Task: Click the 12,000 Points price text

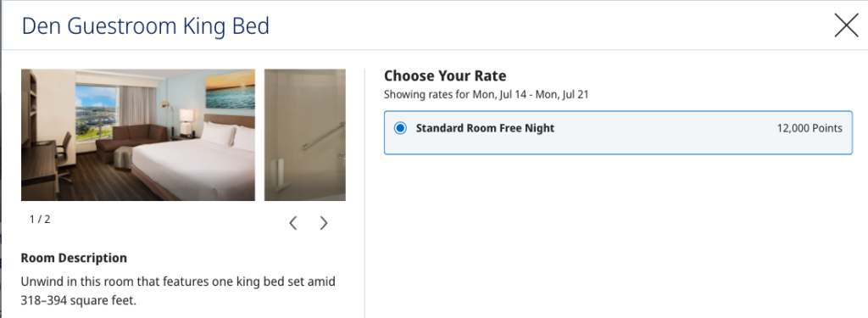Action: [810, 129]
